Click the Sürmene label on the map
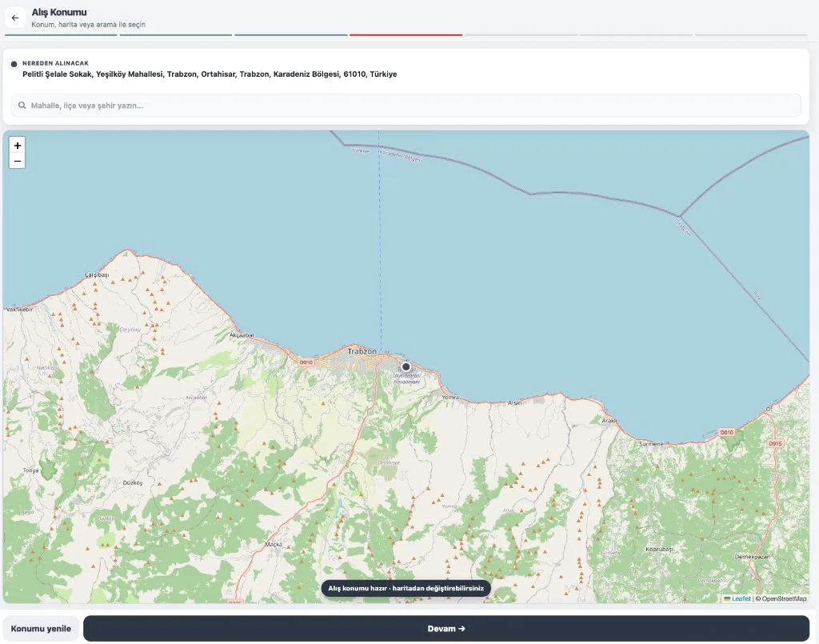Image resolution: width=819 pixels, height=644 pixels. pyautogui.click(x=651, y=444)
